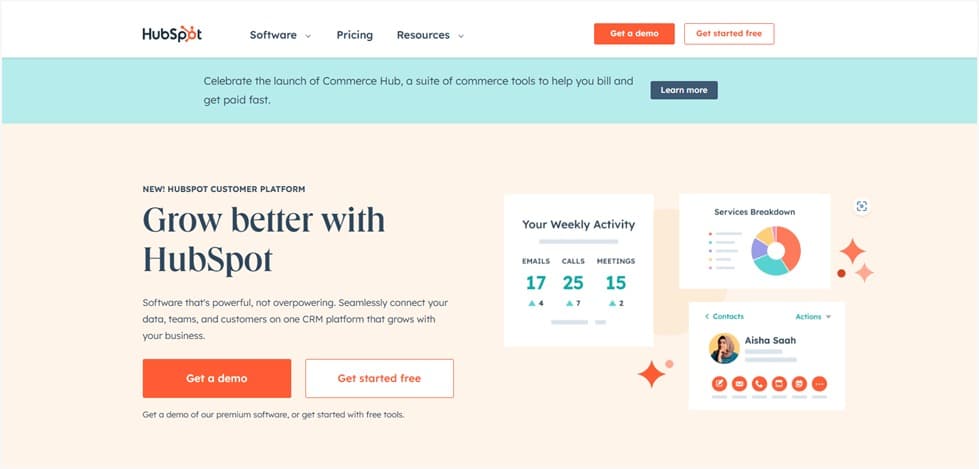
Task: Expand the Resources dropdown menu
Action: tap(430, 35)
